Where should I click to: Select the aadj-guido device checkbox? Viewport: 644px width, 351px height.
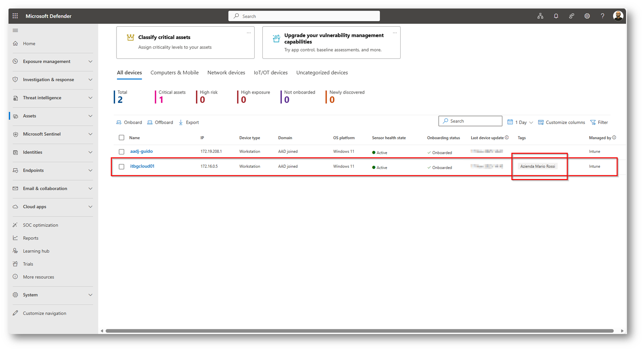tap(121, 152)
